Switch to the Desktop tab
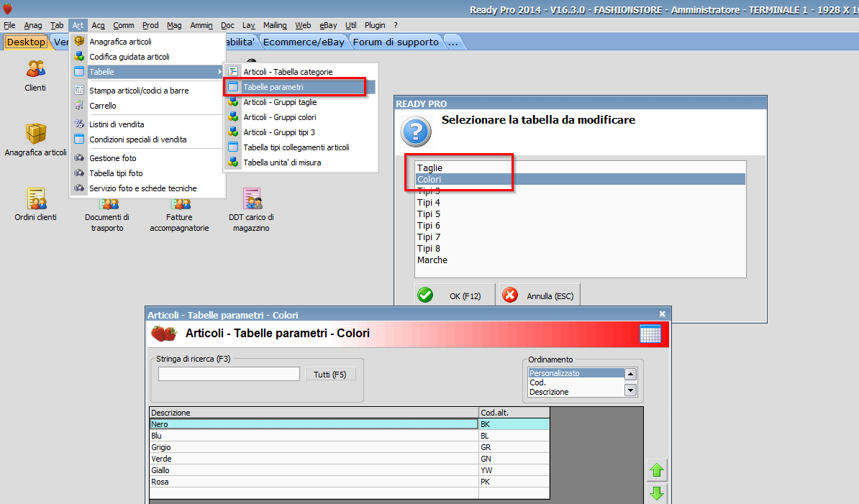The image size is (859, 504). tap(26, 42)
